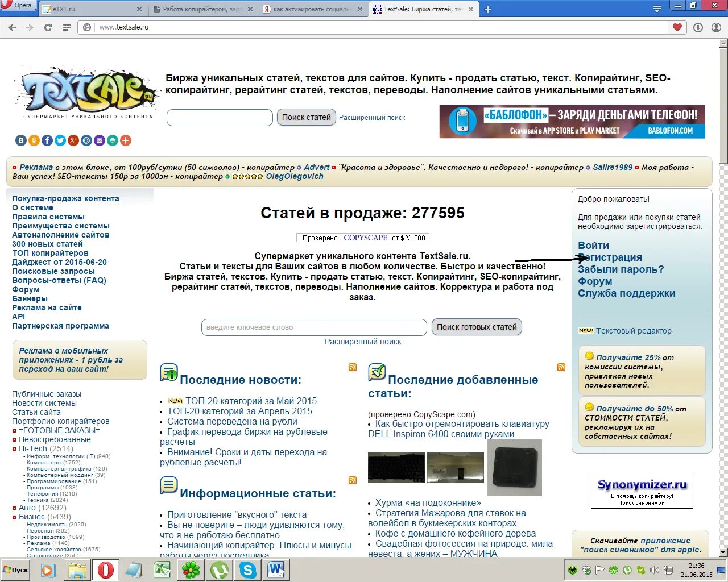Share page via Odnoklassniki icon

(x=34, y=140)
